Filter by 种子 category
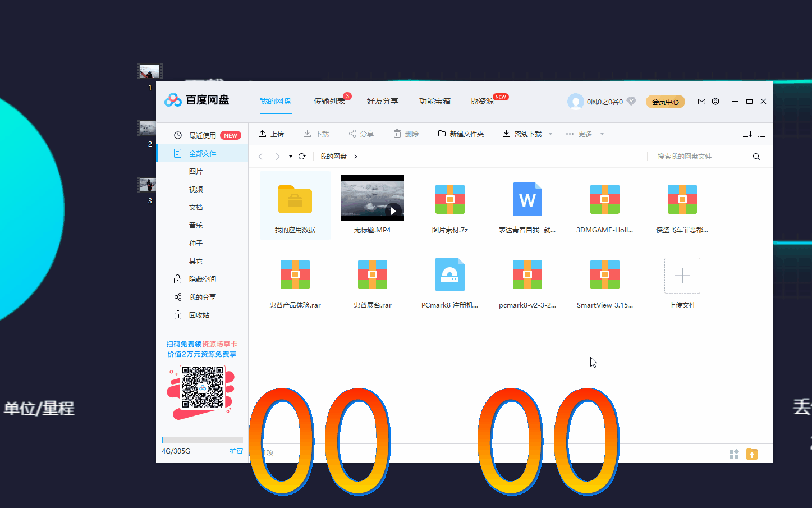Image resolution: width=812 pixels, height=508 pixels. point(196,243)
